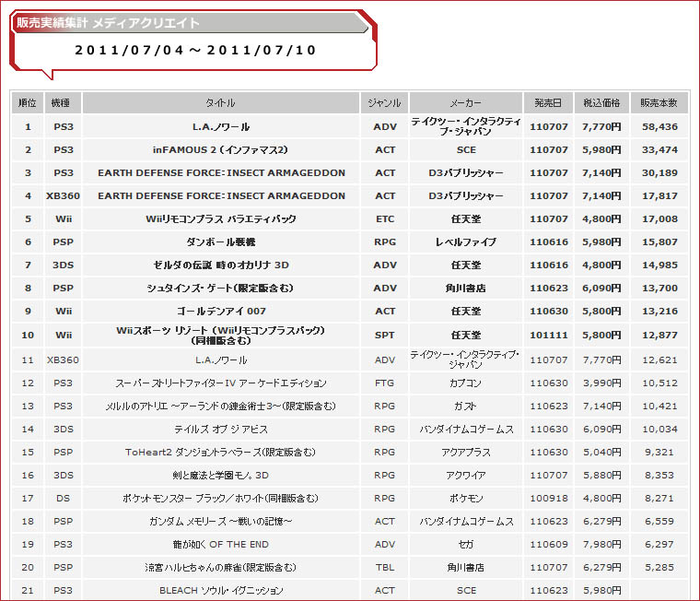The image size is (700, 601).
Task: Click maker カプコン
Action: click(x=466, y=383)
